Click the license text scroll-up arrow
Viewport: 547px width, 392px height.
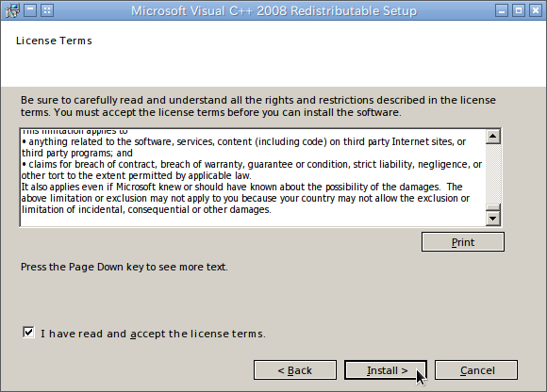click(x=493, y=137)
